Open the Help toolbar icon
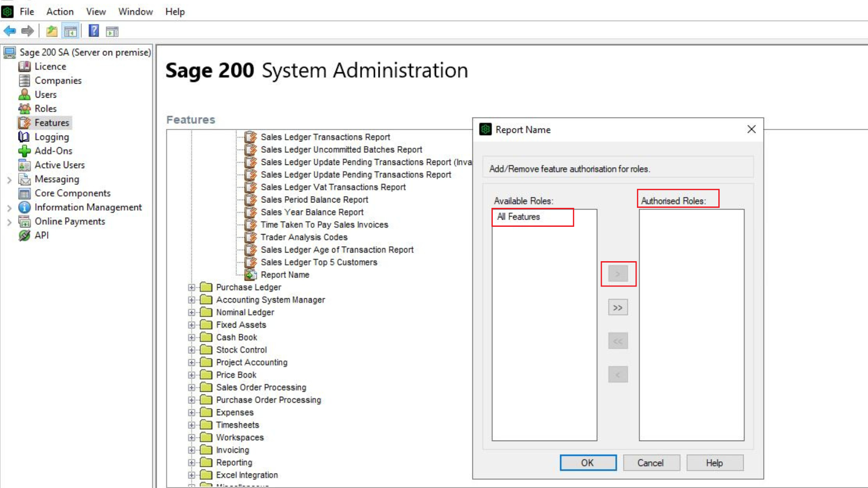 [x=93, y=31]
